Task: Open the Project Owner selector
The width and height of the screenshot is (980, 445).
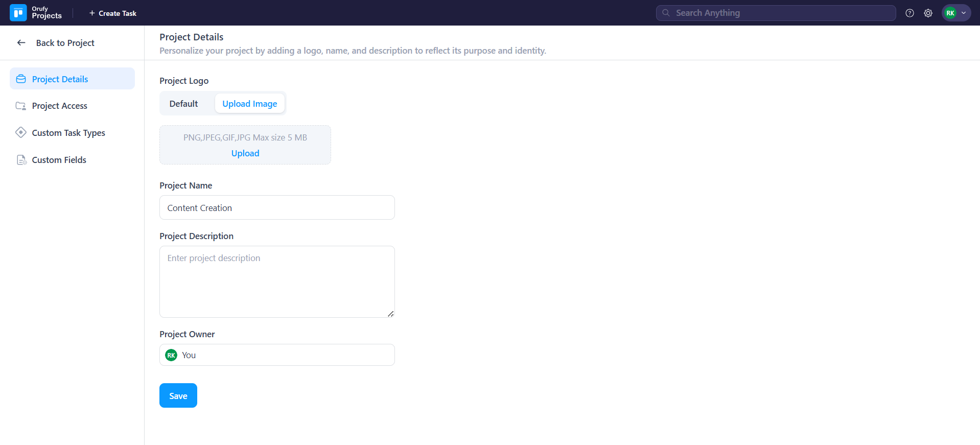Action: [277, 355]
